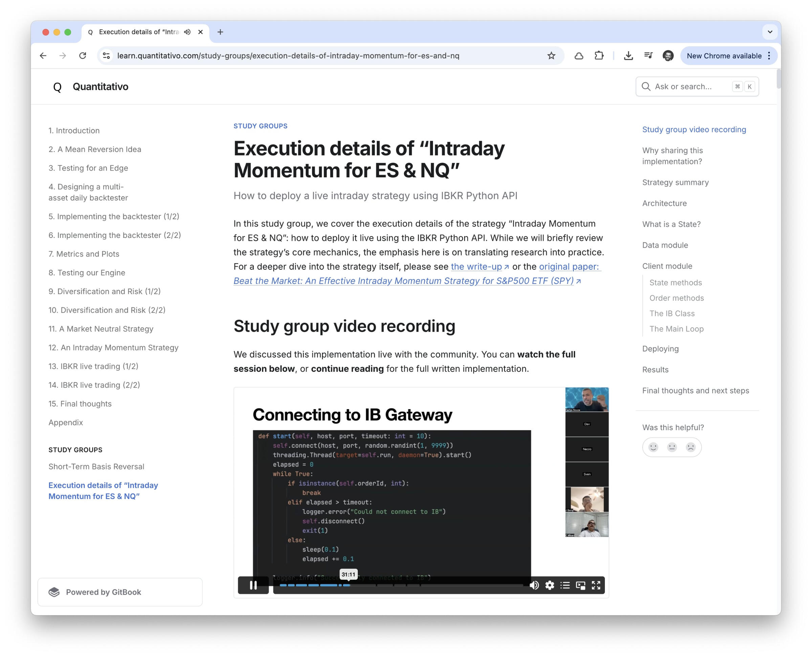812x656 pixels.
Task: Expand tab search dropdown arrow
Action: click(770, 32)
